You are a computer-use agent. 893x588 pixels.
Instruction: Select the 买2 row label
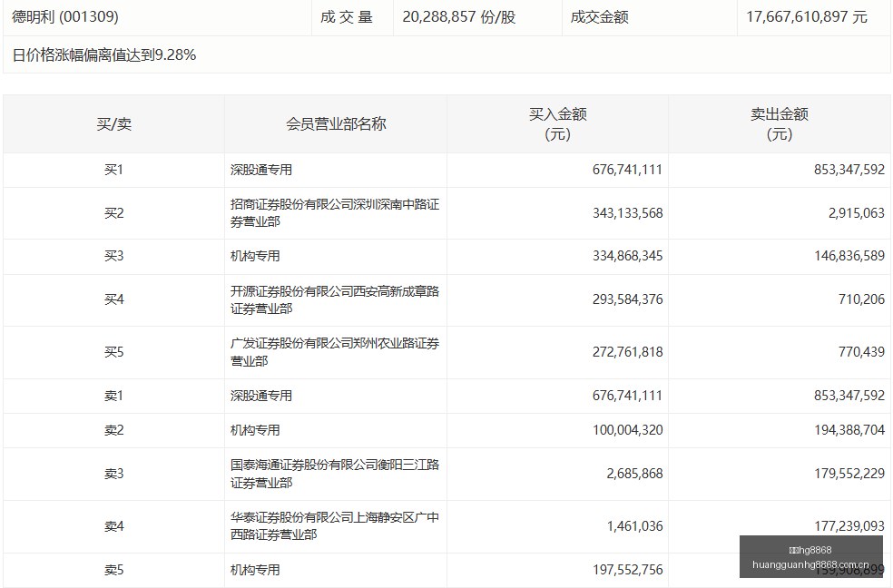(x=114, y=213)
